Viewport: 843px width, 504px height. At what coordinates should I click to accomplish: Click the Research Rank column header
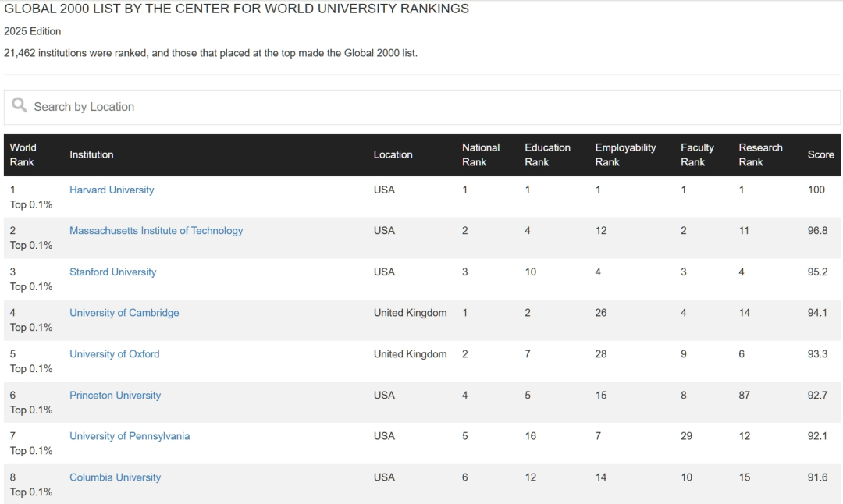[761, 154]
